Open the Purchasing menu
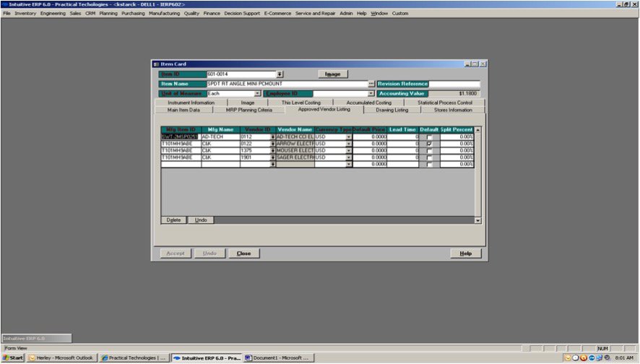The height and width of the screenshot is (364, 640). tap(133, 14)
